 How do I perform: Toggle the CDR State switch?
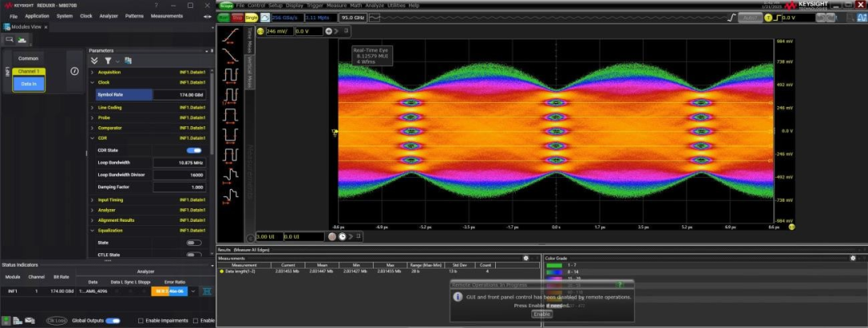[194, 150]
